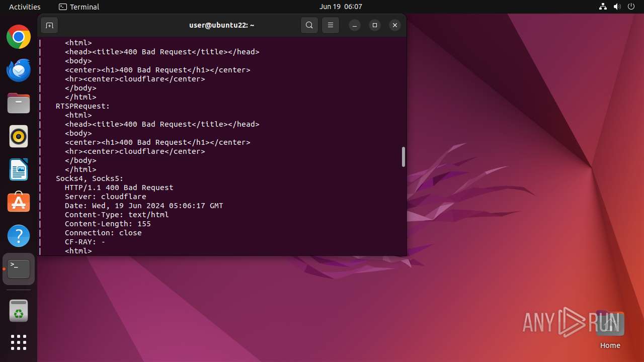
Task: Open the Help application
Action: 19,236
